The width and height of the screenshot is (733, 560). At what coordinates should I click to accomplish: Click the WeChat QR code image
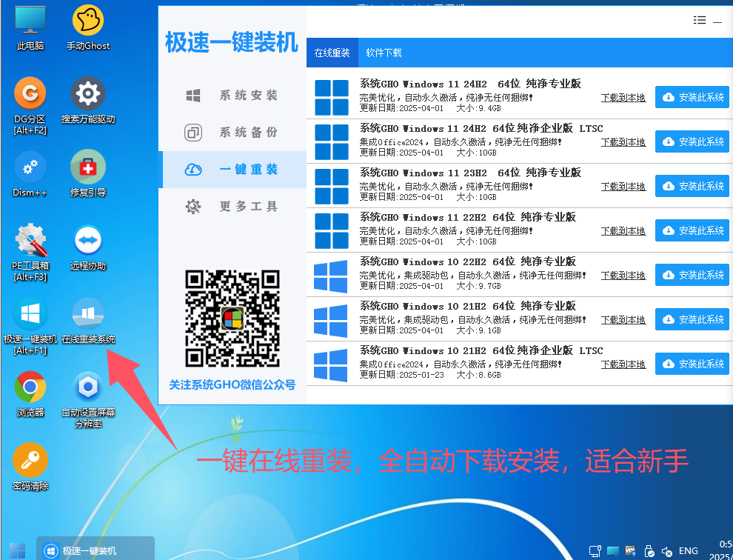[232, 319]
